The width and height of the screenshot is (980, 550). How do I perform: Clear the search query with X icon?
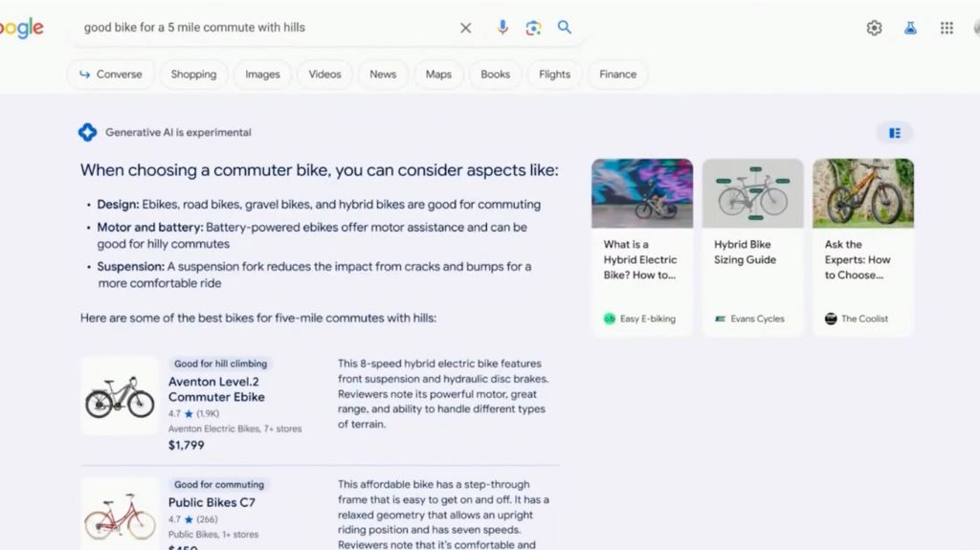click(x=466, y=28)
